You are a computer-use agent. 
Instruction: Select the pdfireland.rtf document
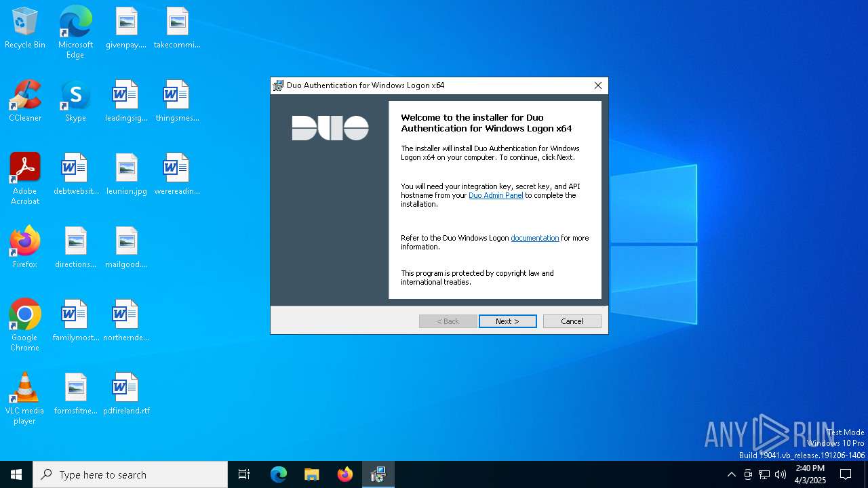126,394
